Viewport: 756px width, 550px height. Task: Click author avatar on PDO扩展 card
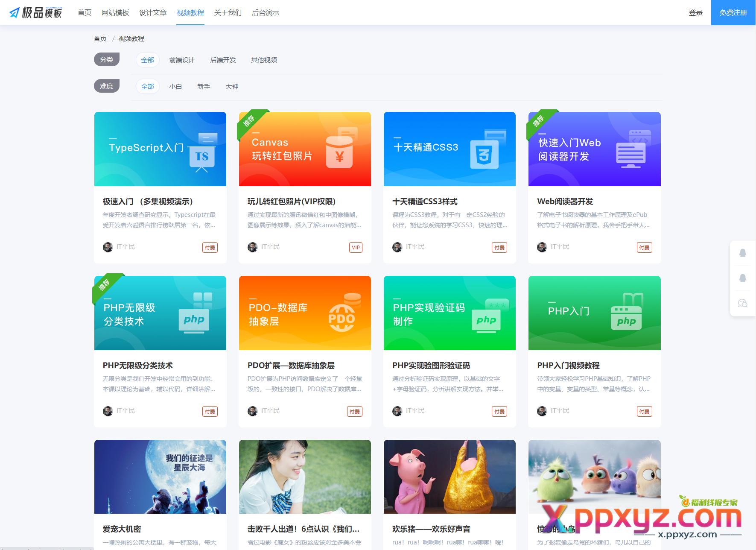pos(252,411)
